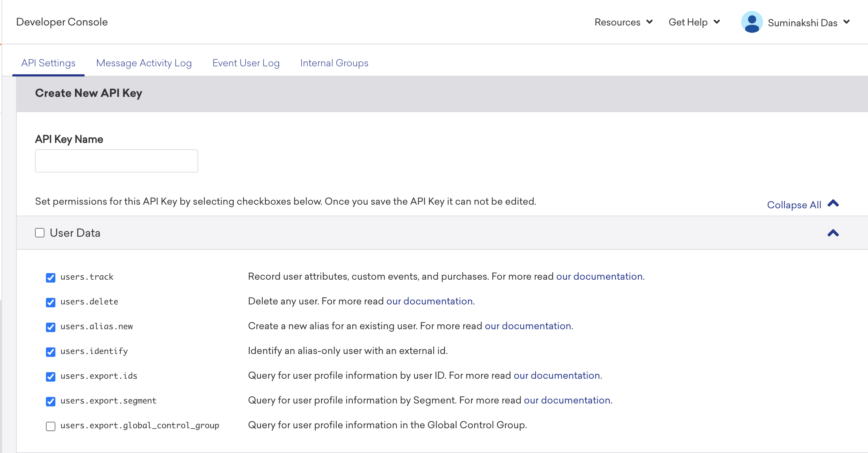The height and width of the screenshot is (453, 868).
Task: Click the user avatar icon
Action: pos(751,22)
